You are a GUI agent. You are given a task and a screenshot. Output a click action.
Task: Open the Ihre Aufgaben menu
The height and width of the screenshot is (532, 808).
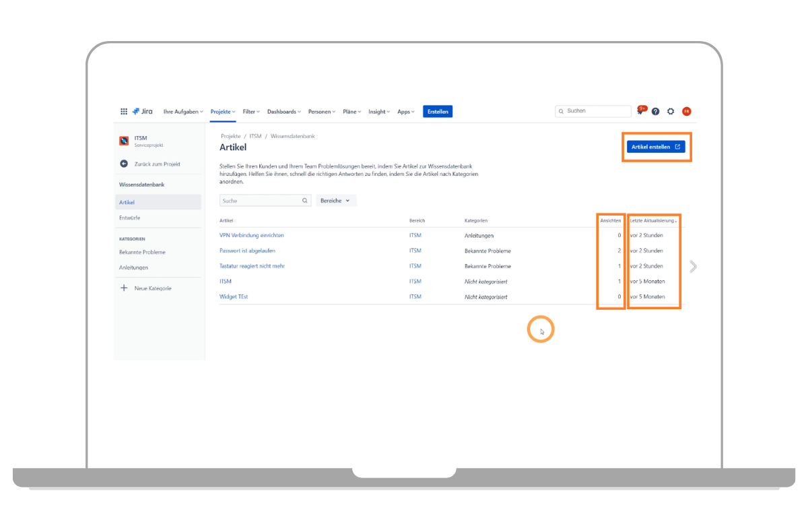[182, 112]
